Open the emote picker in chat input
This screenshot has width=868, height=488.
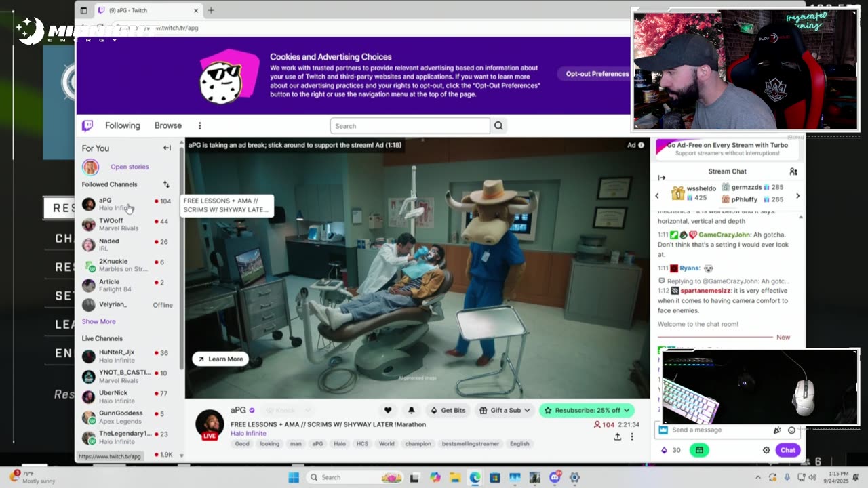coord(791,430)
